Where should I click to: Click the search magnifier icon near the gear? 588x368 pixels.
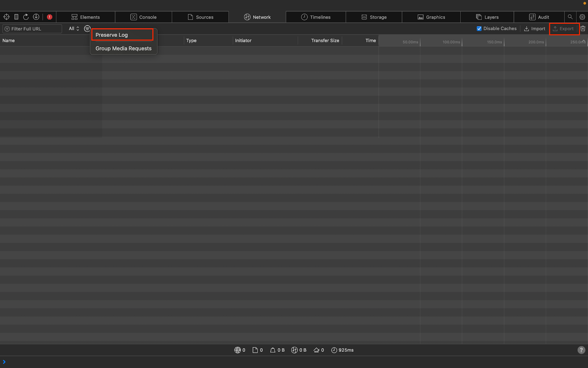pos(570,17)
